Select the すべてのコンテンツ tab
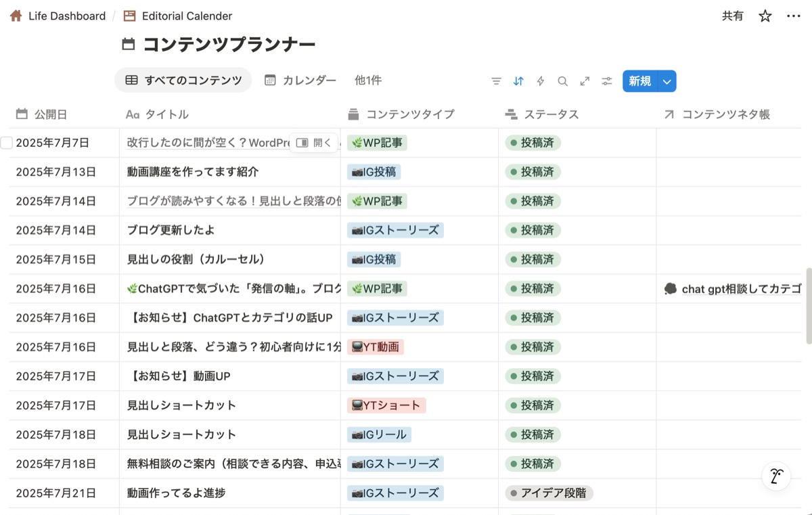 (183, 81)
